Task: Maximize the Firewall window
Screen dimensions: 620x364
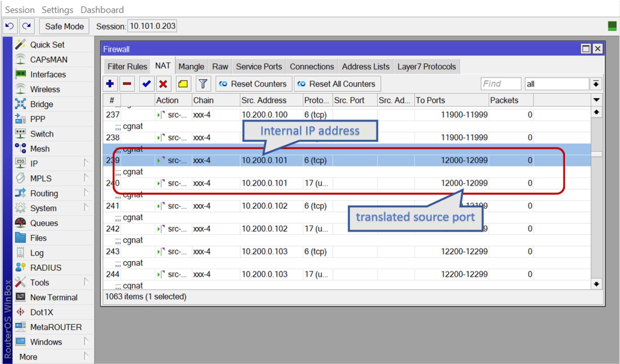Action: 586,49
